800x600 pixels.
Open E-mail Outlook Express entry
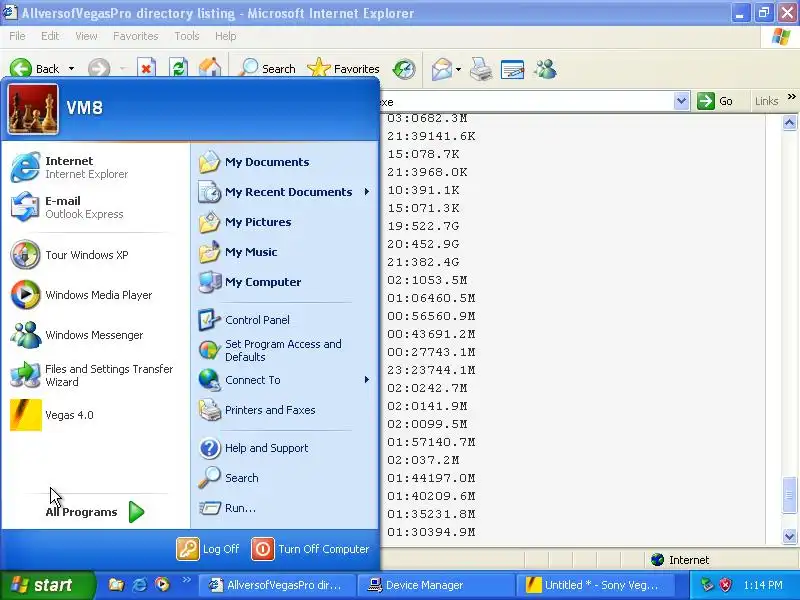96,207
